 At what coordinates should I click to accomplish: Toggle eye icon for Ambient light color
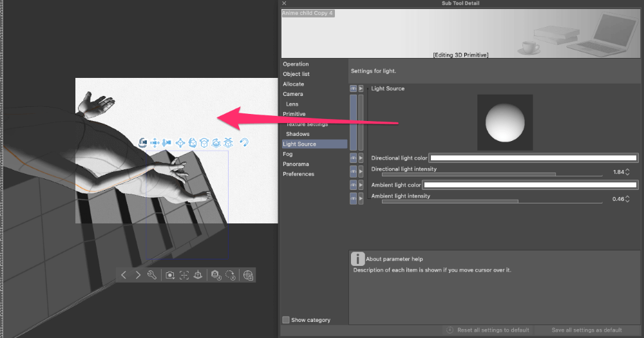(353, 185)
